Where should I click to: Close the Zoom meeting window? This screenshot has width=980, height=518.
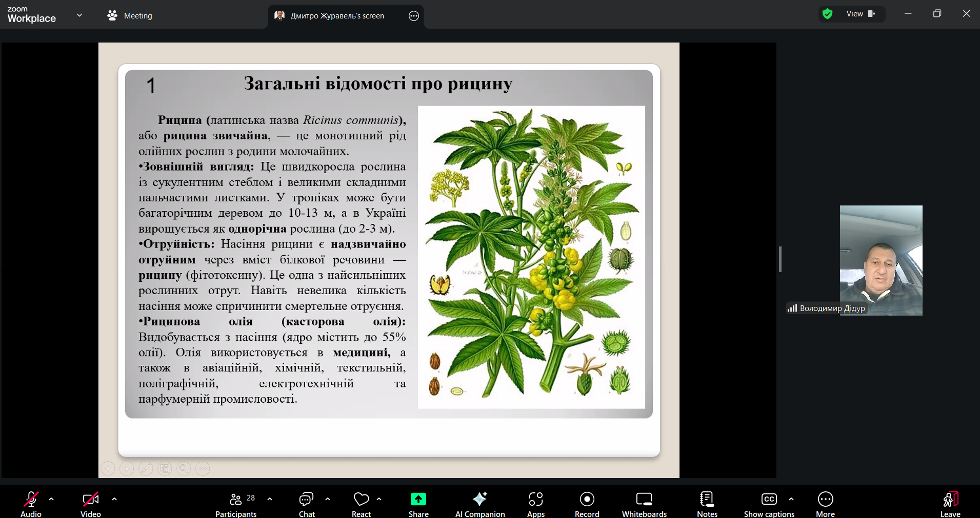click(967, 14)
